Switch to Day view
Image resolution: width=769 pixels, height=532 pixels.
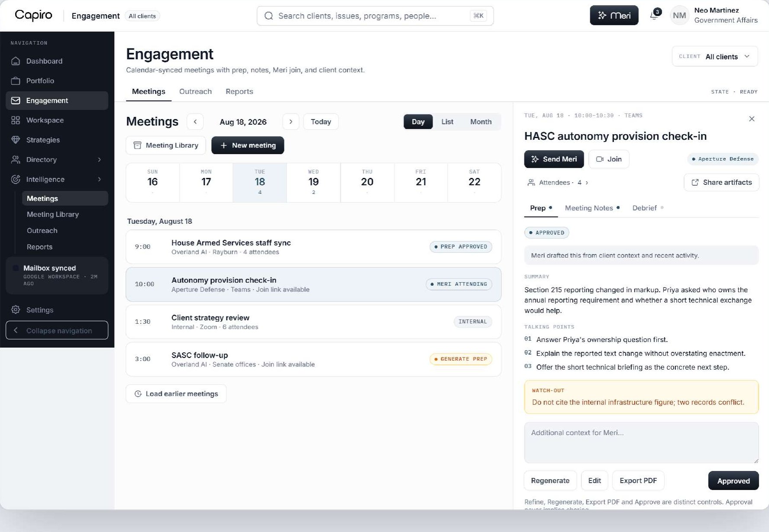click(418, 122)
